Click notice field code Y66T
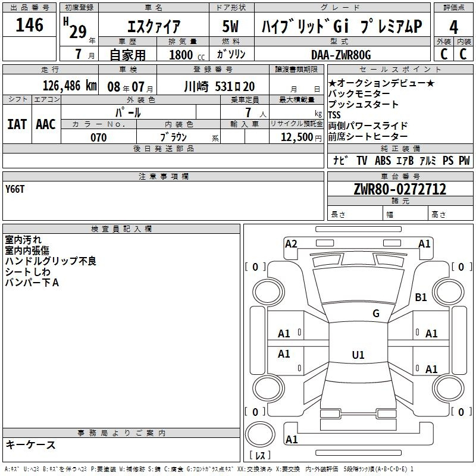This screenshot has width=476, height=476. pos(14,189)
